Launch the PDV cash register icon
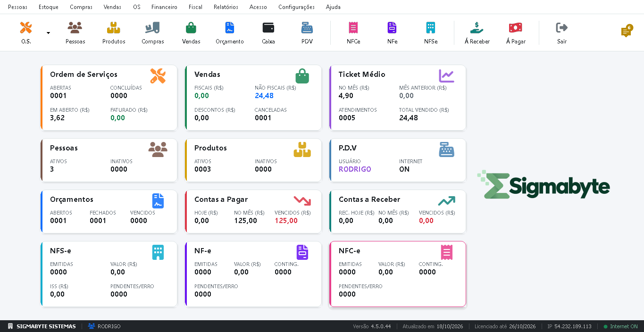This screenshot has height=332, width=644. pyautogui.click(x=307, y=28)
